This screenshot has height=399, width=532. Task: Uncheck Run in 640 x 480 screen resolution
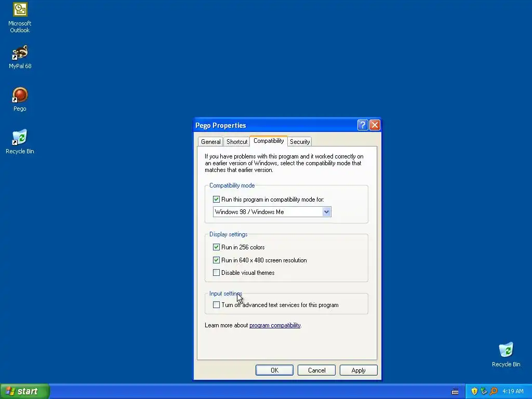click(x=216, y=260)
